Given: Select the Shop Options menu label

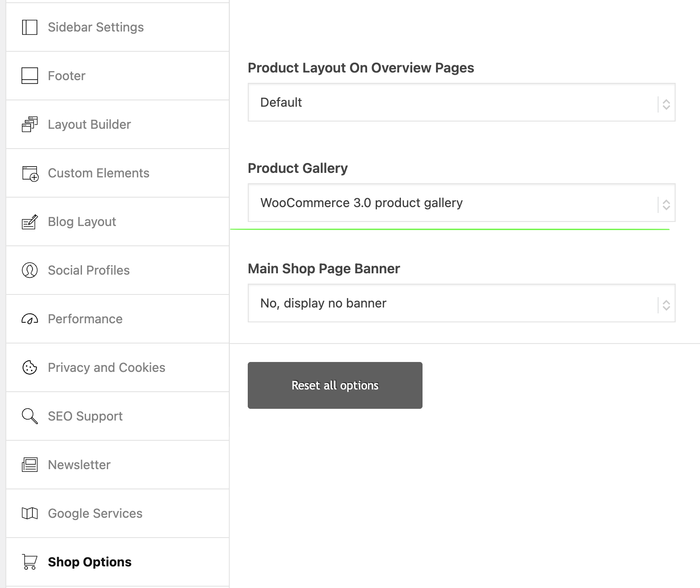Looking at the screenshot, I should tap(90, 562).
